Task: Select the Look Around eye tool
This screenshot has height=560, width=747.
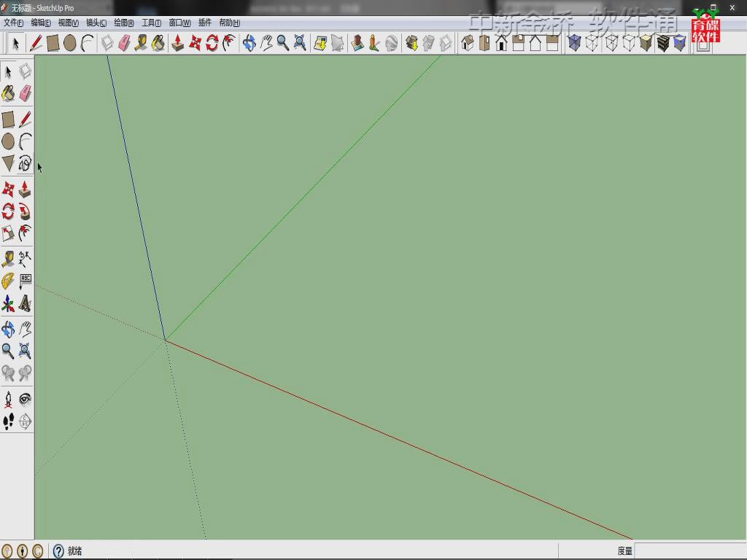Action: coord(25,399)
